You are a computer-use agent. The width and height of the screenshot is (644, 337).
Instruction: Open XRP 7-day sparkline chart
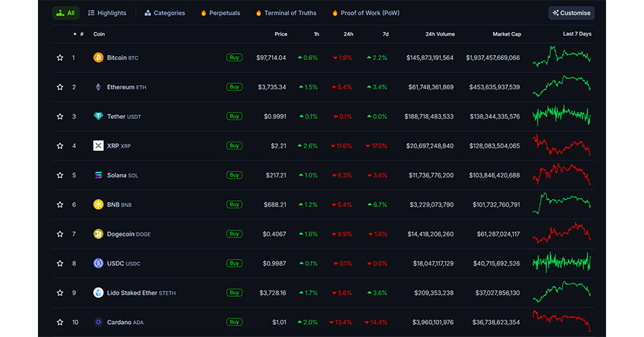pos(562,145)
